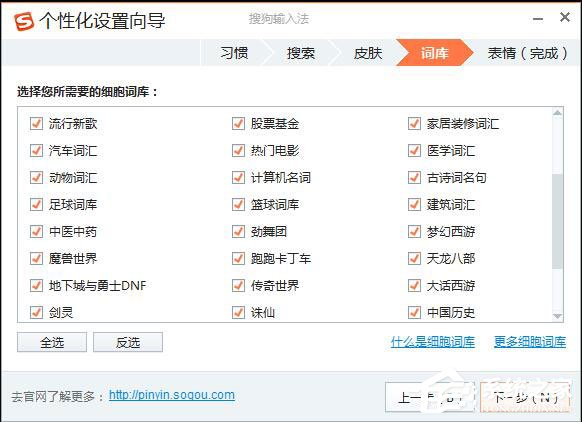Uncheck the 汽车词汇 checkbox

tap(36, 151)
